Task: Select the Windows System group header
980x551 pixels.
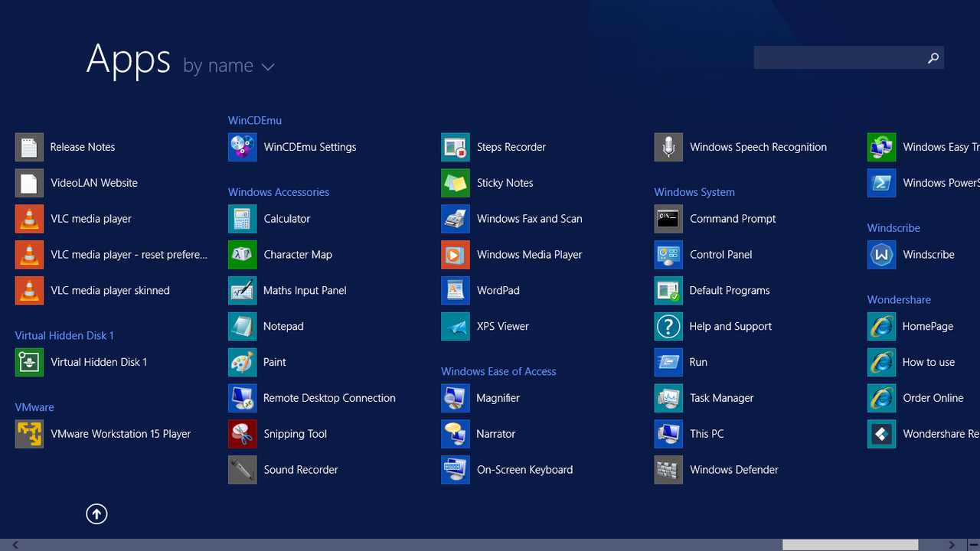Action: 694,192
